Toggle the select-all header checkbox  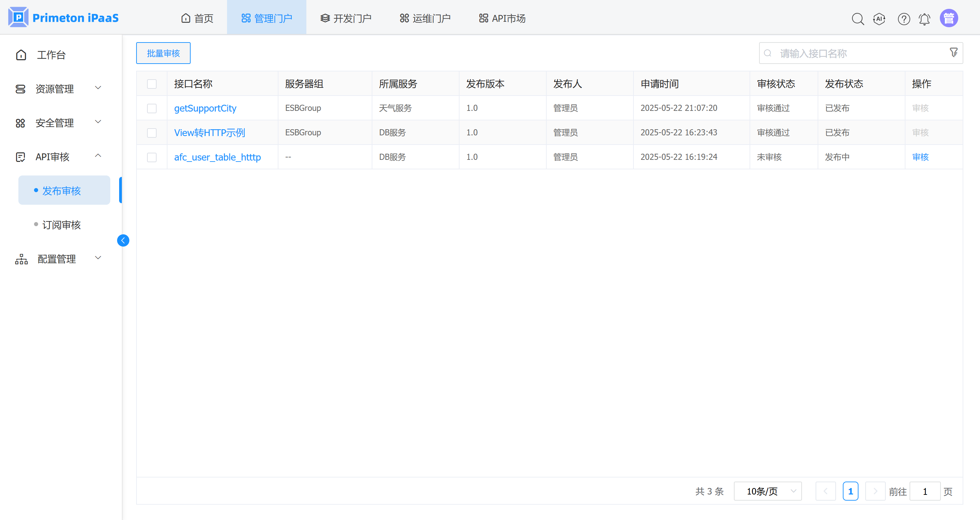point(152,84)
